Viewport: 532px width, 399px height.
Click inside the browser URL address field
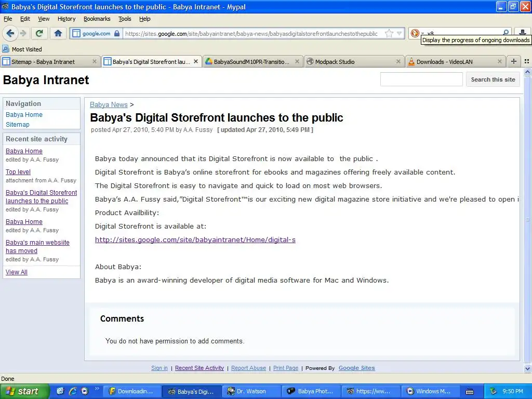point(251,33)
